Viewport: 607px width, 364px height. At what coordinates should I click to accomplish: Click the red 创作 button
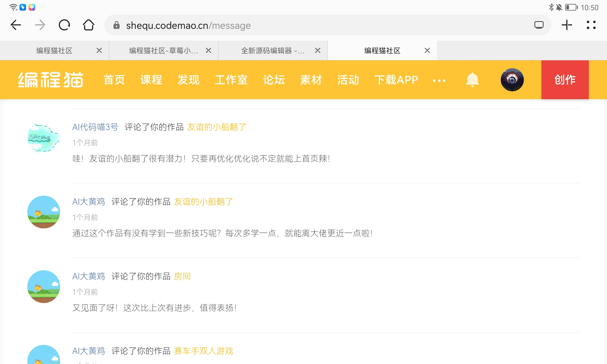coord(565,80)
